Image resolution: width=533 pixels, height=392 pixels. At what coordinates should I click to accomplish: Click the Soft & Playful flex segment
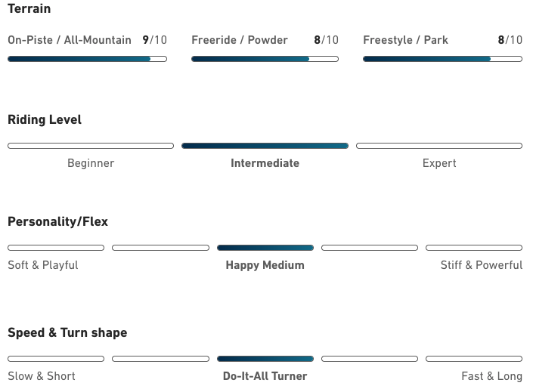tap(56, 248)
